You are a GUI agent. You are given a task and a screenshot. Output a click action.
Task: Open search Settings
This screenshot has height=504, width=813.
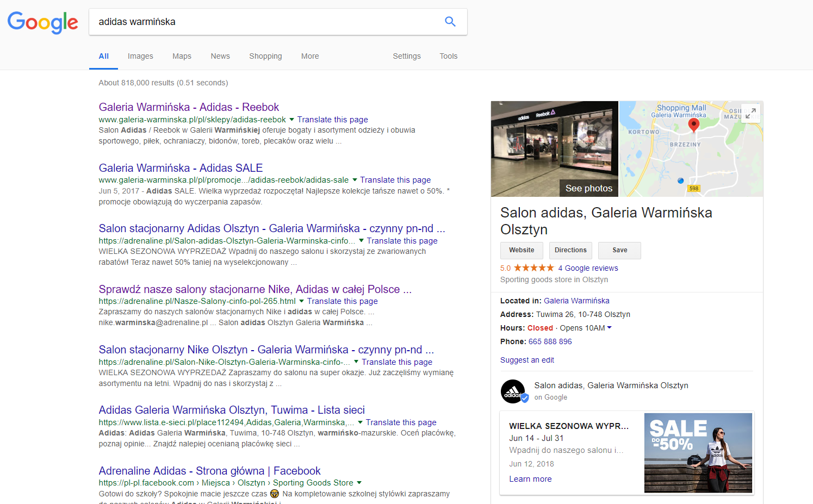coord(407,56)
